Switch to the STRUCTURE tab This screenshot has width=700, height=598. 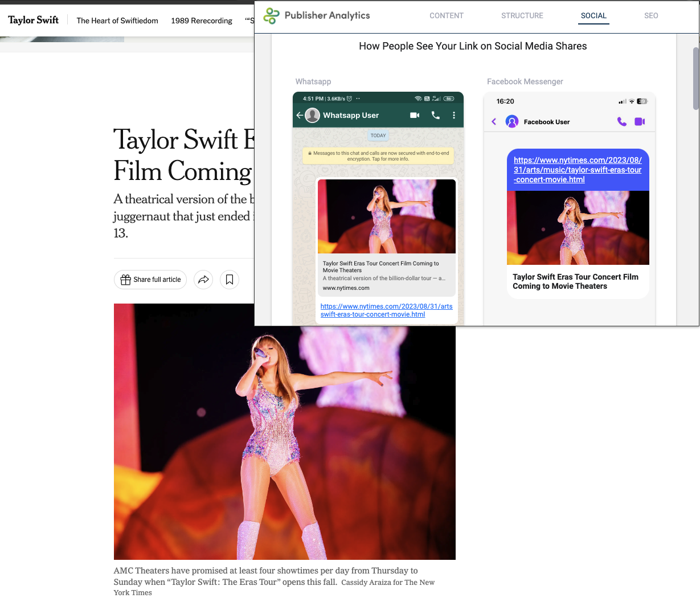tap(522, 16)
